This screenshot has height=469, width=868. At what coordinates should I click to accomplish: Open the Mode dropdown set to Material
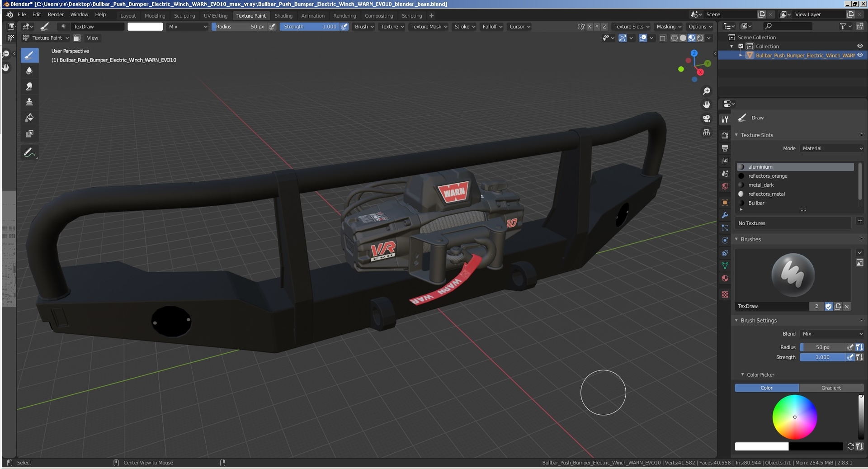[832, 148]
